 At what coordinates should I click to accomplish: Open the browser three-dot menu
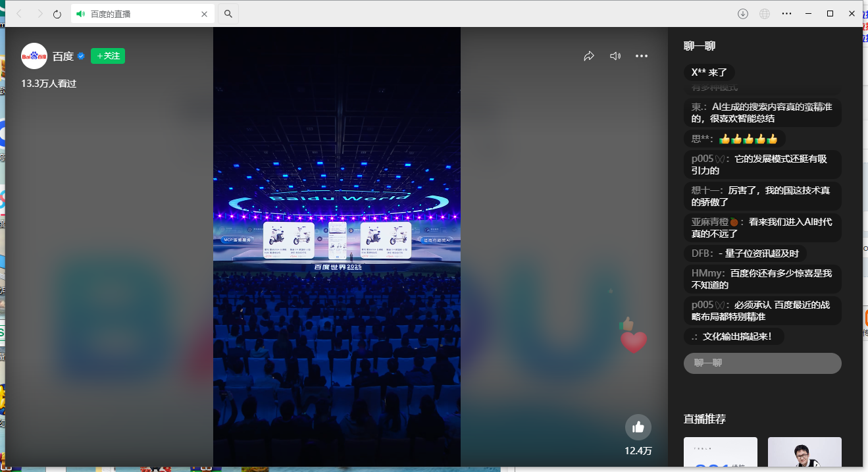tap(786, 14)
